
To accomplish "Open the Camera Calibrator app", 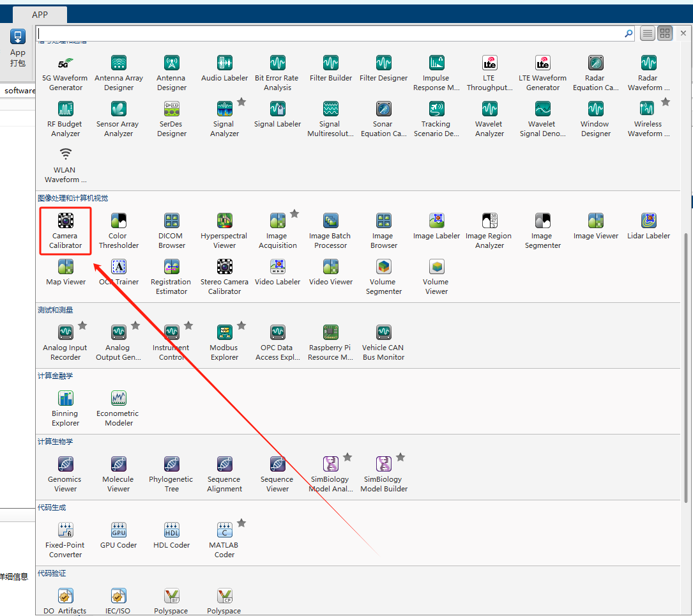I will point(65,231).
